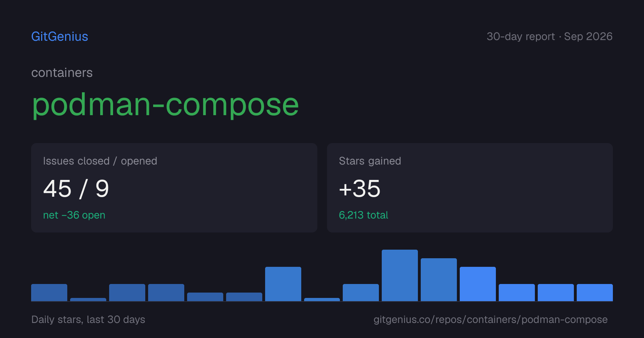Viewport: 644px width, 338px height.
Task: Click the bright blue bar third after the peak
Action: click(x=517, y=293)
